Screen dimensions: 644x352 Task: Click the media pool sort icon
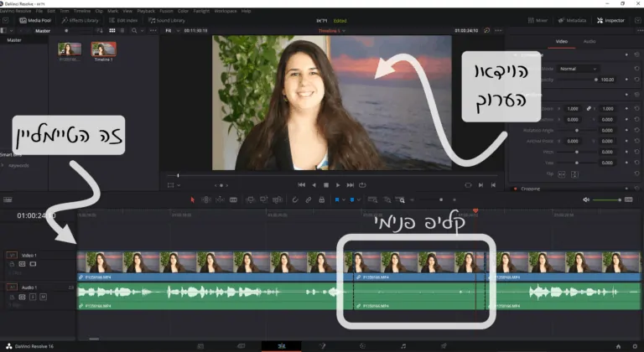[x=100, y=30]
